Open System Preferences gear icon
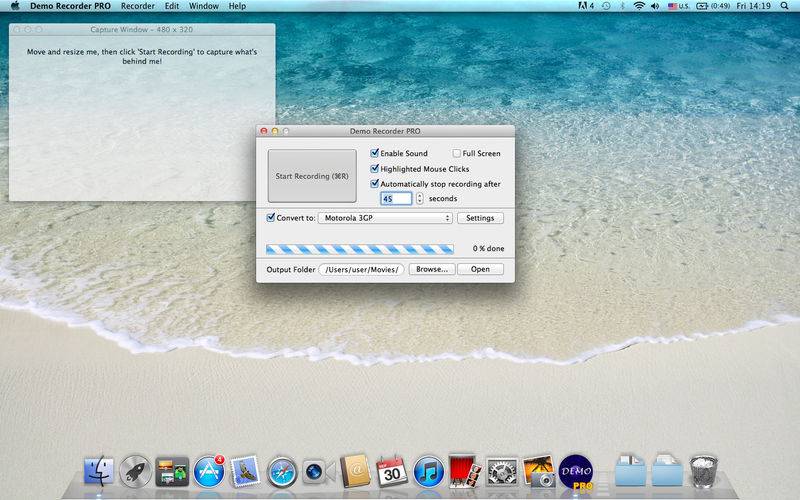 point(502,471)
